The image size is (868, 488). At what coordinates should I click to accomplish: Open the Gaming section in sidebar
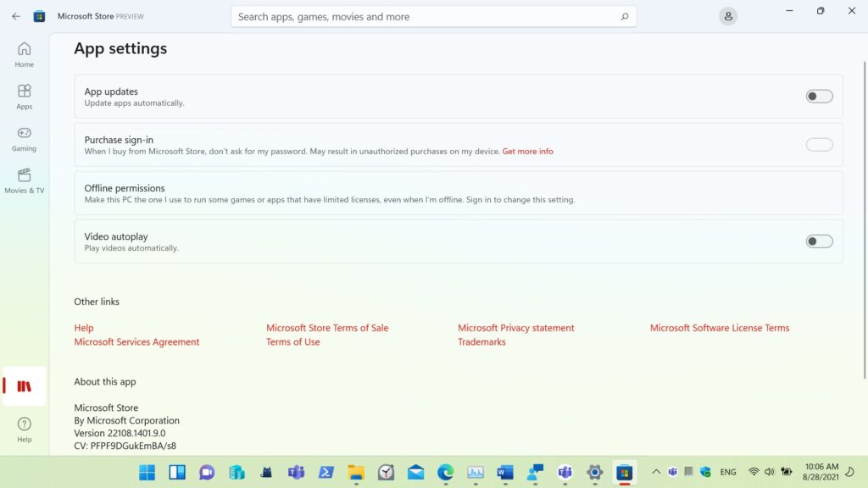click(24, 139)
